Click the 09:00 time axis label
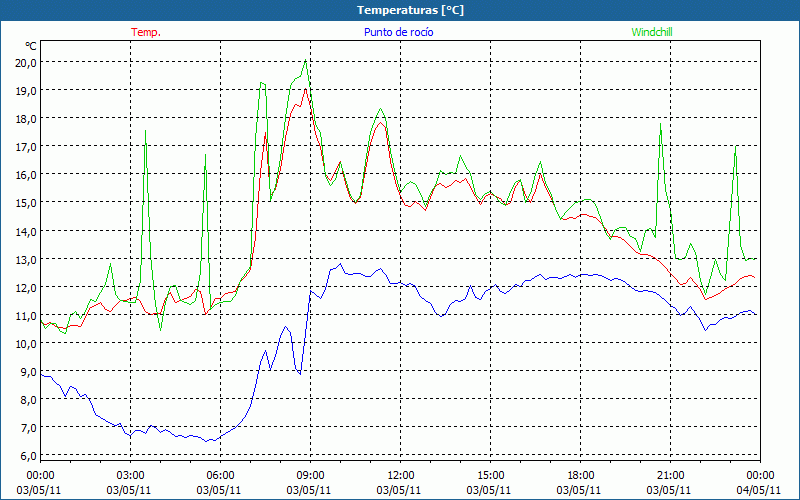Viewport: 800px width, 500px height. coord(311,476)
